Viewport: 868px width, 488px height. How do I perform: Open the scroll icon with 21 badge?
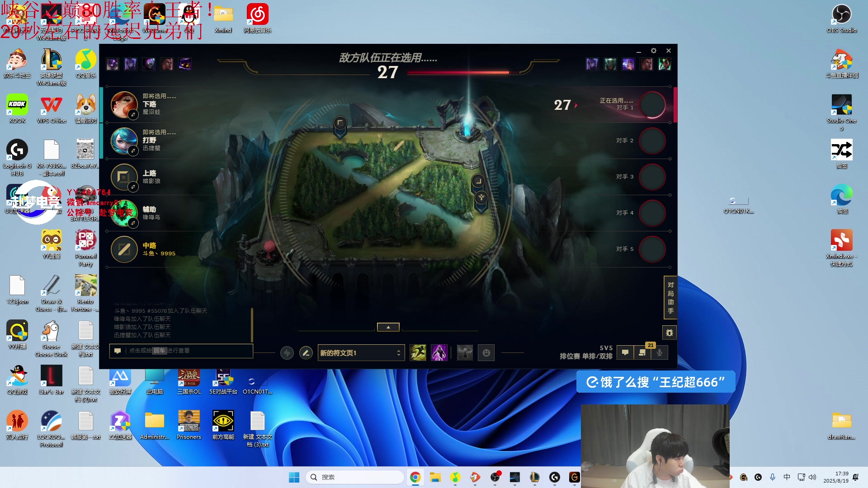(x=642, y=353)
